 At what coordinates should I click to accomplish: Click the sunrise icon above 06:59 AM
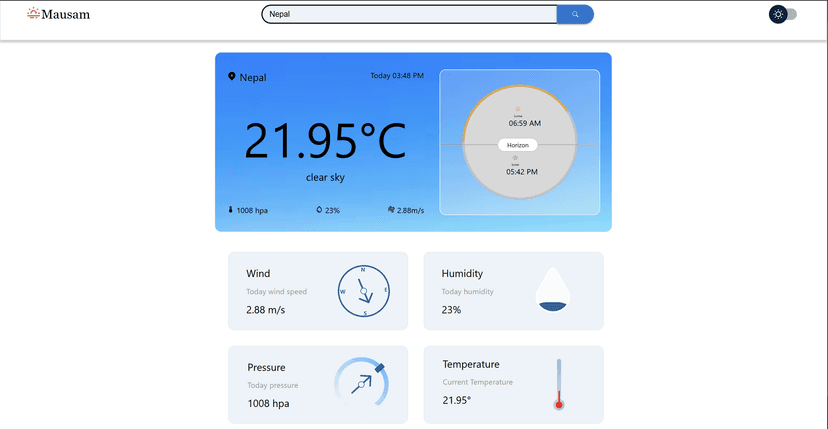coord(518,109)
